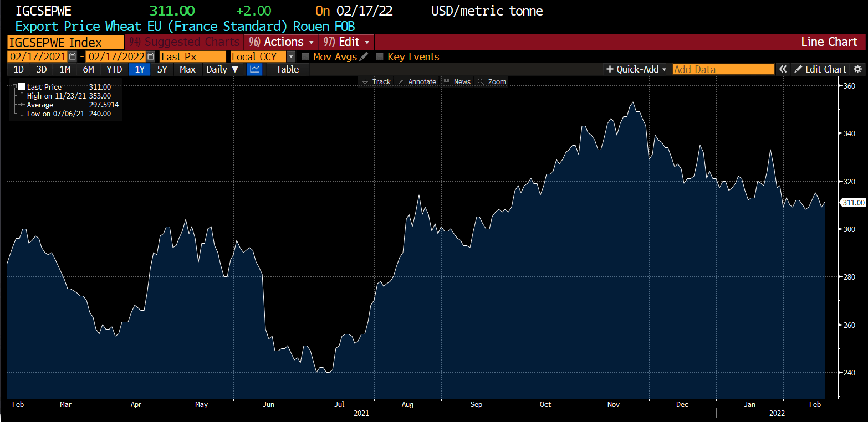Click the IGCSEPWE ticker in header
This screenshot has height=422, width=868.
click(43, 11)
